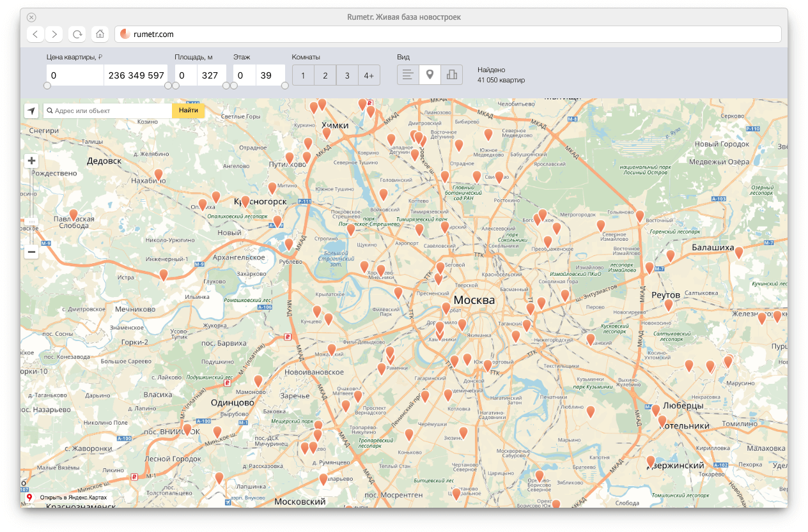808x532 pixels.
Task: Open the 'Открыть в Яндекс.Картах' link
Action: tap(72, 497)
